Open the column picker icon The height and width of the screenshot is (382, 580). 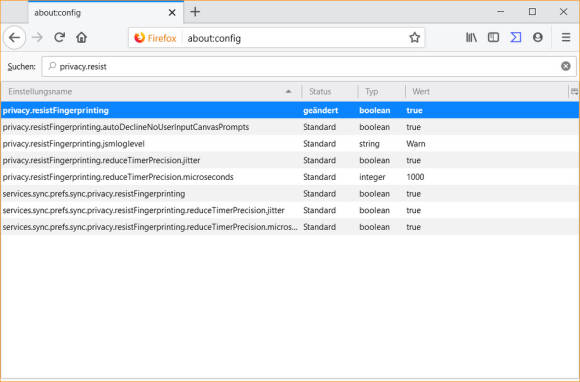574,91
